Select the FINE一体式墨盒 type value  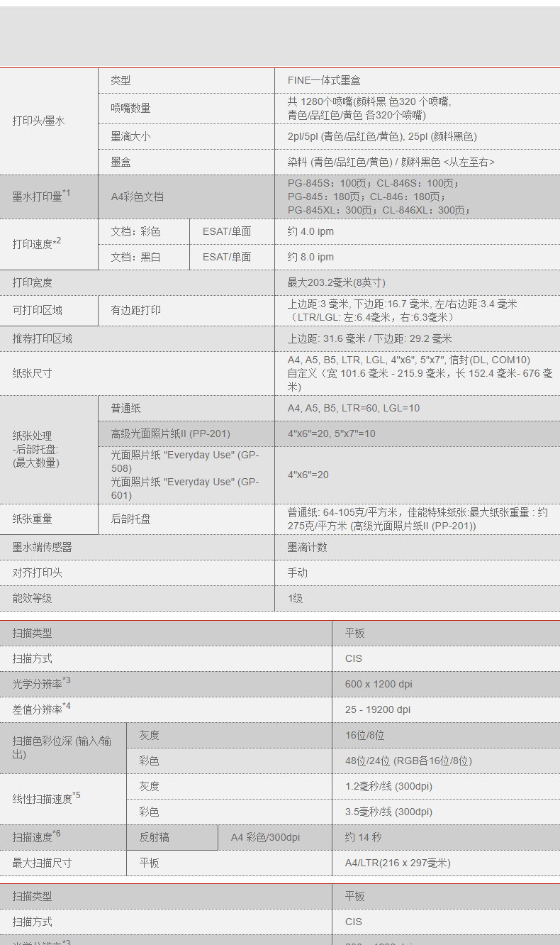click(x=324, y=81)
